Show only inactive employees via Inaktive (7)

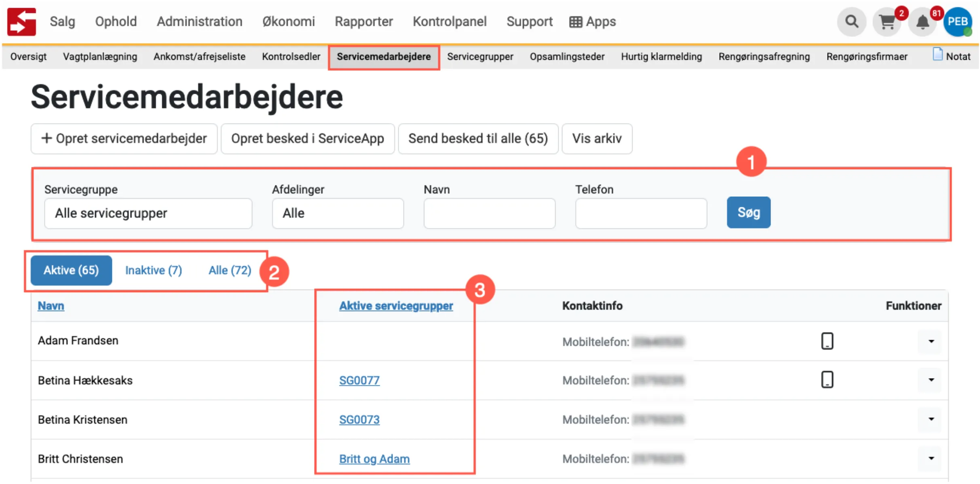[154, 270]
